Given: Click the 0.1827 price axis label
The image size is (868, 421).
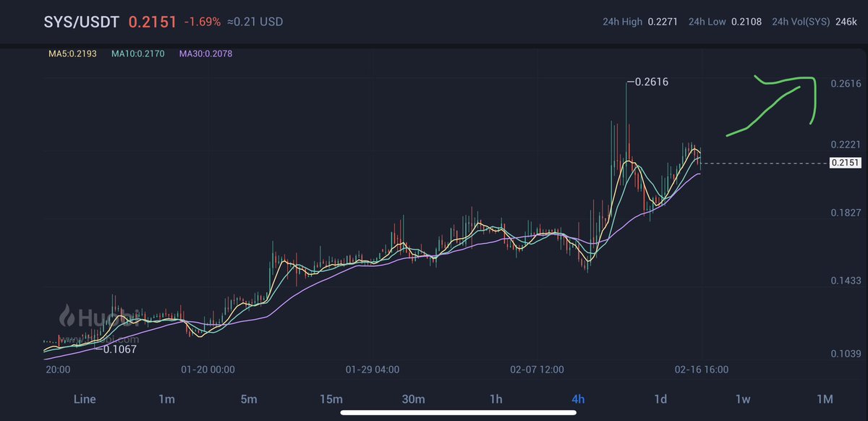Looking at the screenshot, I should coord(845,213).
